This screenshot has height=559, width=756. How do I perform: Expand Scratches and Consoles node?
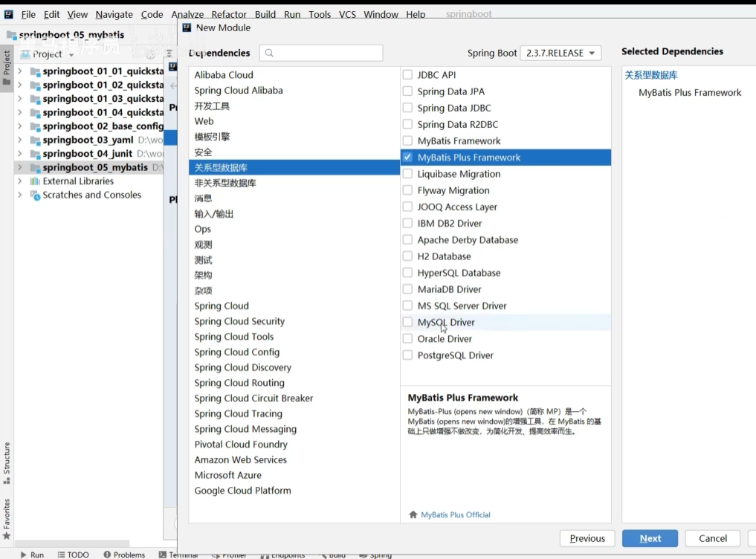pos(20,195)
